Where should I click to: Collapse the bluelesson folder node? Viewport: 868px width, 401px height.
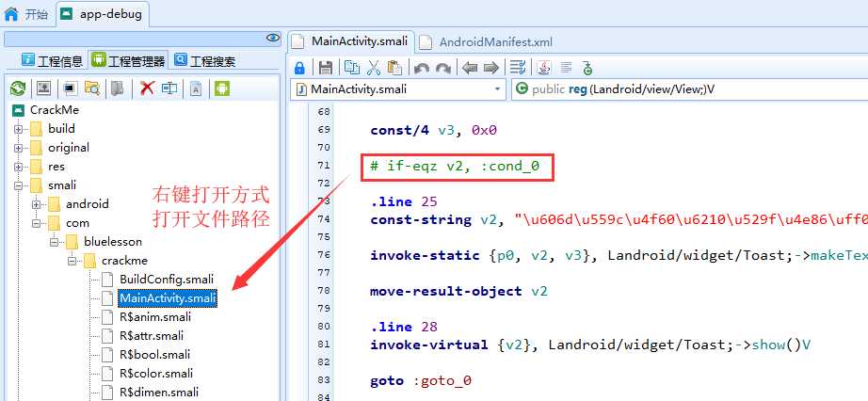(x=55, y=243)
